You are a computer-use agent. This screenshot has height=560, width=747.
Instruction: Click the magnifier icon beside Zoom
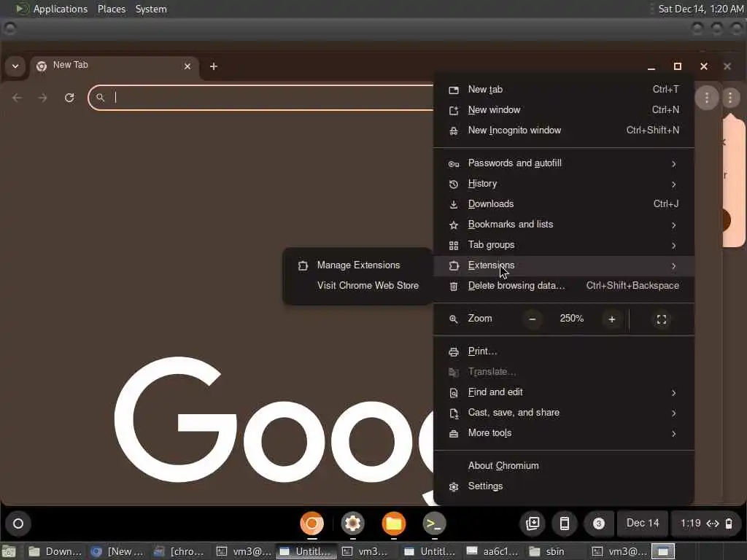(x=454, y=319)
